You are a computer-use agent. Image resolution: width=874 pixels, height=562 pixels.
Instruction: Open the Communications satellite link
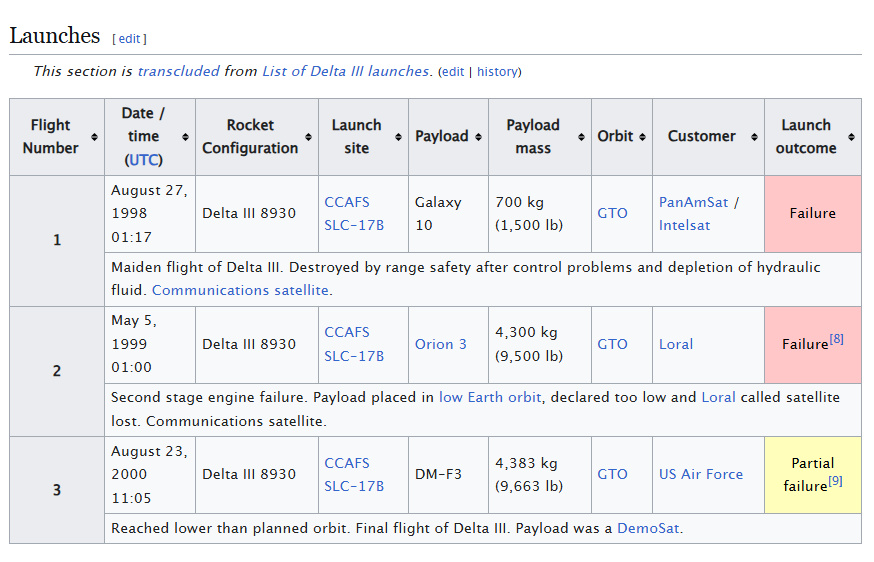(240, 290)
